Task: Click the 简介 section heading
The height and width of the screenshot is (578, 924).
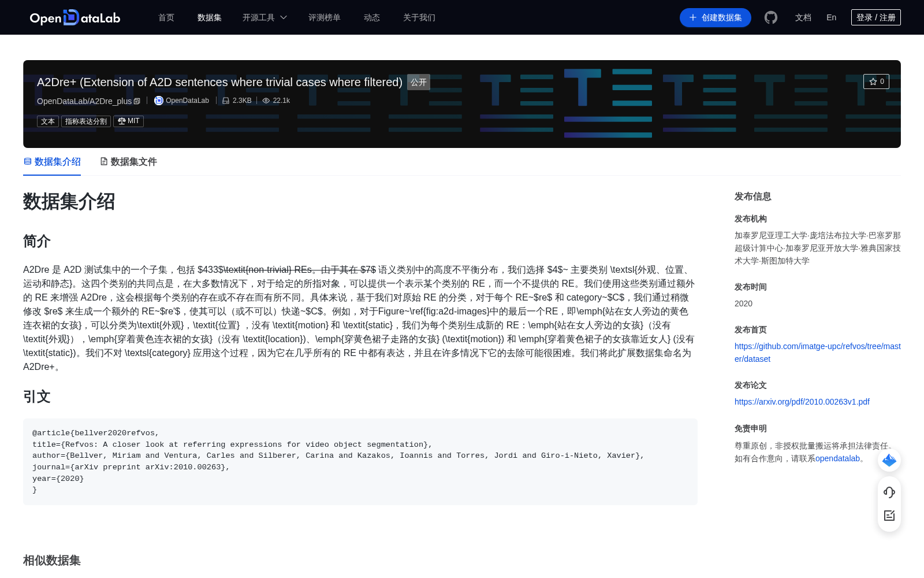Action: click(37, 241)
